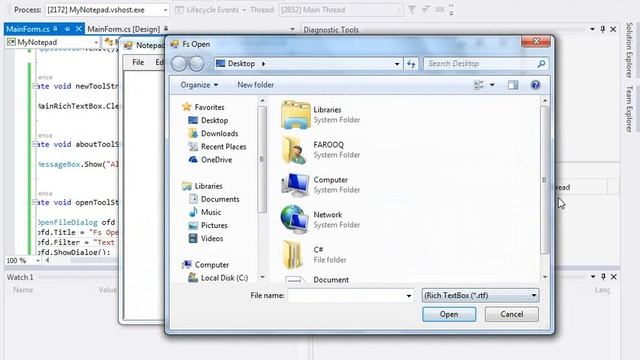Click the Open button
The height and width of the screenshot is (360, 640).
[449, 314]
